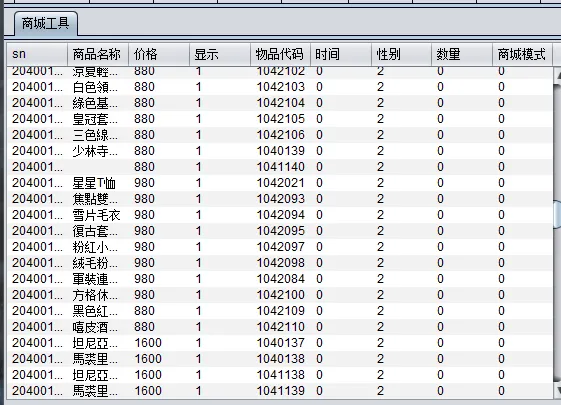This screenshot has width=561, height=405.
Task: Select item code 1041139 cell
Action: (x=280, y=391)
